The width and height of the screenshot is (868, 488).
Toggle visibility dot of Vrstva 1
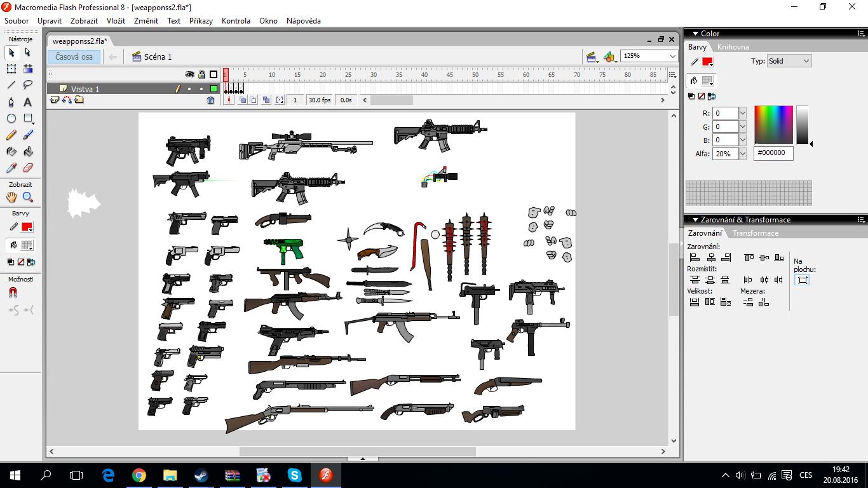point(189,89)
